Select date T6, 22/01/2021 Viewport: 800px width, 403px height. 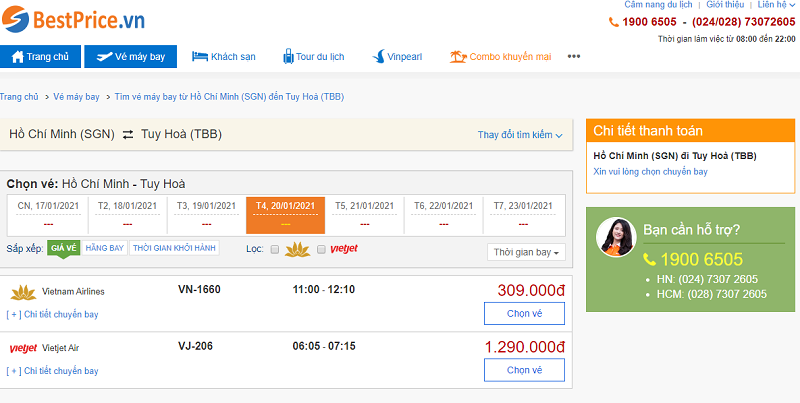coord(443,215)
